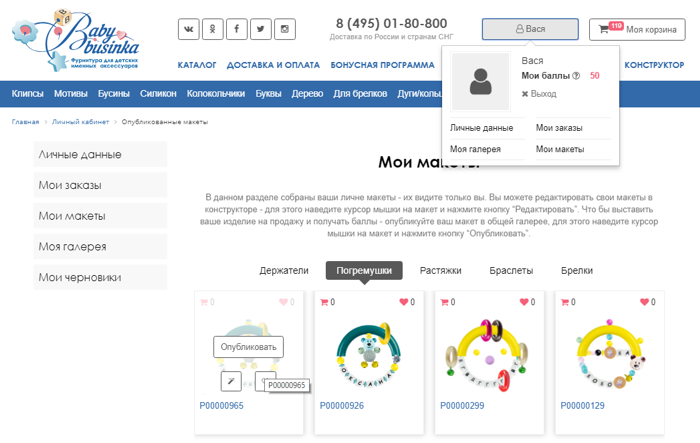Click the Facebook icon in header
The width and height of the screenshot is (700, 443).
[x=237, y=29]
